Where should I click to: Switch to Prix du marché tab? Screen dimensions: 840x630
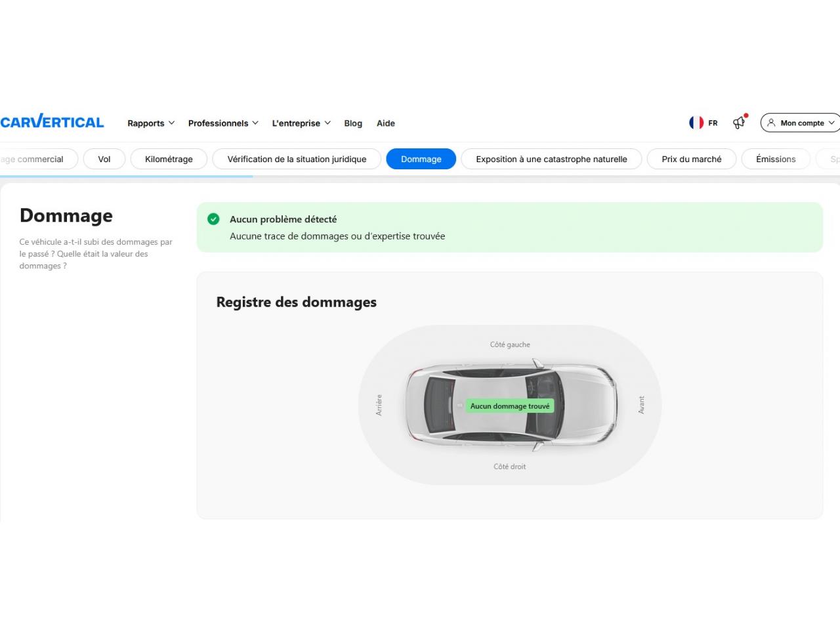click(x=691, y=159)
